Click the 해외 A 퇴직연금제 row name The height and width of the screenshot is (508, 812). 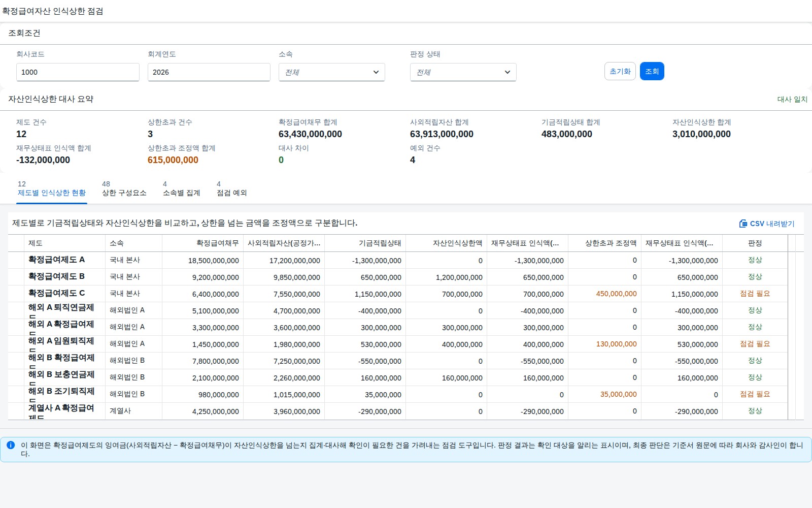pos(61,307)
